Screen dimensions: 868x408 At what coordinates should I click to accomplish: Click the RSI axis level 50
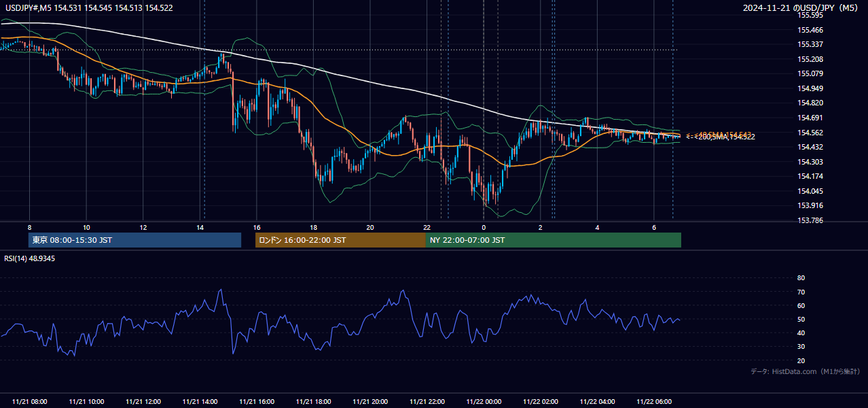click(x=801, y=319)
